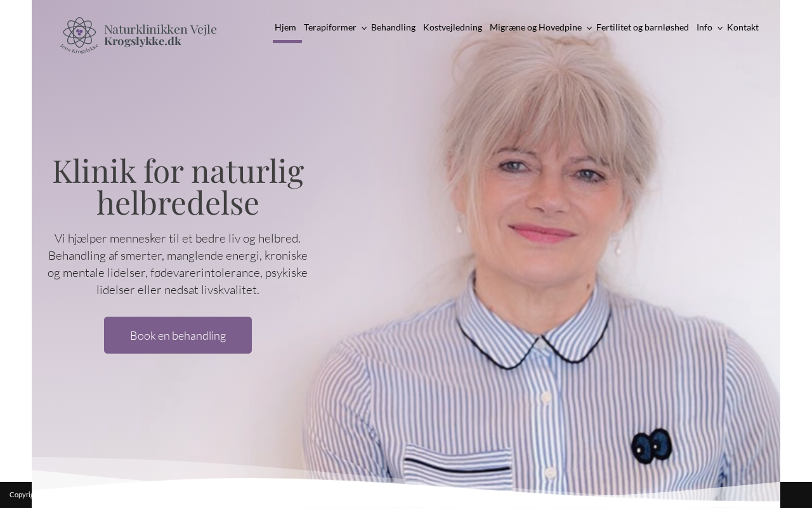Open the Kostvejledning page
The width and height of the screenshot is (812, 508).
pyautogui.click(x=452, y=27)
